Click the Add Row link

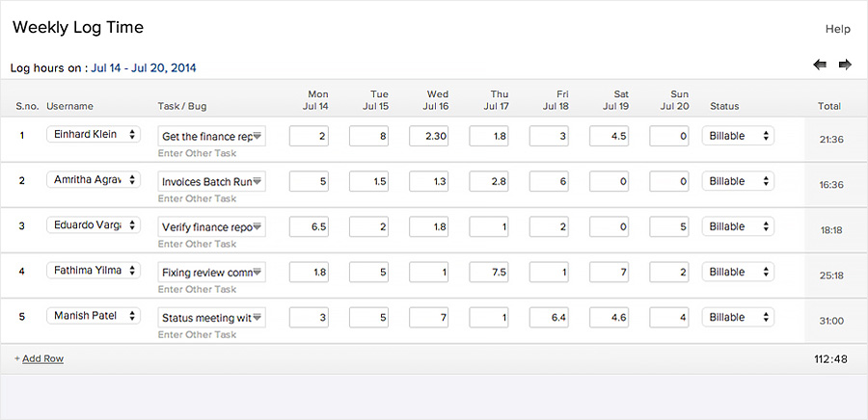(40, 358)
